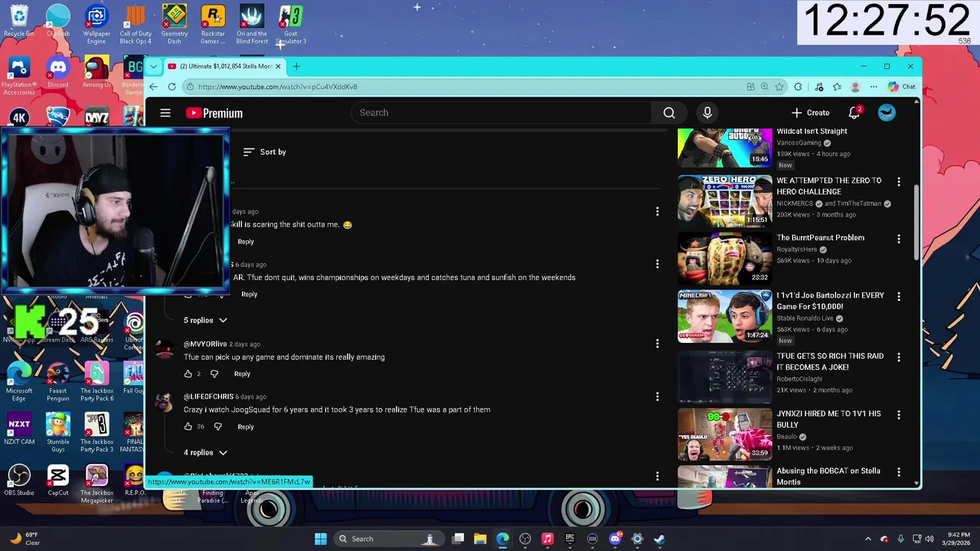The height and width of the screenshot is (551, 980).
Task: Dislike the @MVYORlive comment
Action: [214, 373]
